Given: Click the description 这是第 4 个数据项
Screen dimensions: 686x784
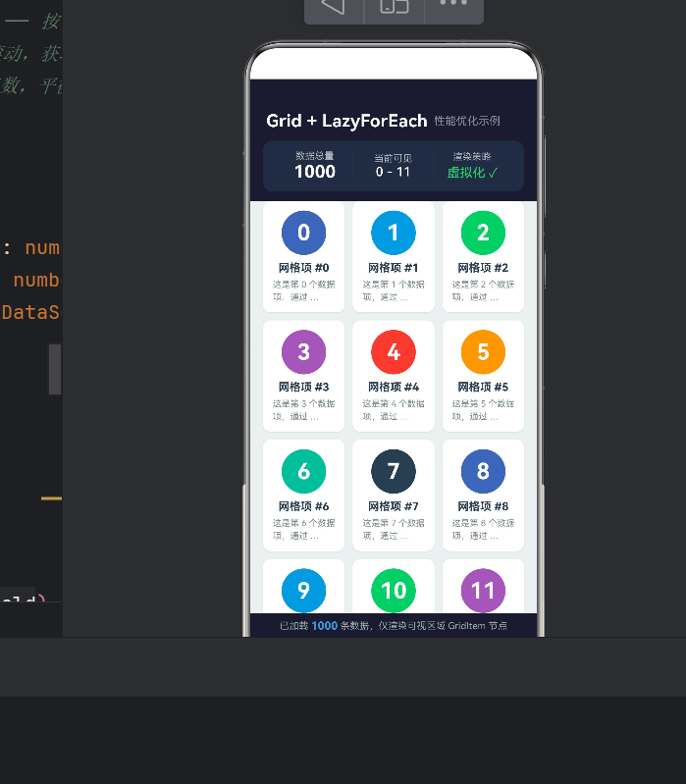Looking at the screenshot, I should (393, 410).
